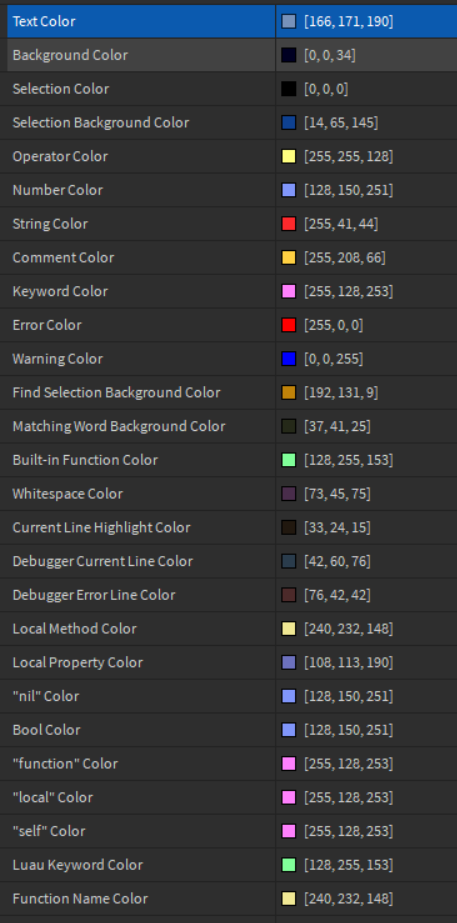Viewport: 457px width, 923px height.
Task: Edit the Warning Color value [0, 0, 255]
Action: (x=333, y=359)
